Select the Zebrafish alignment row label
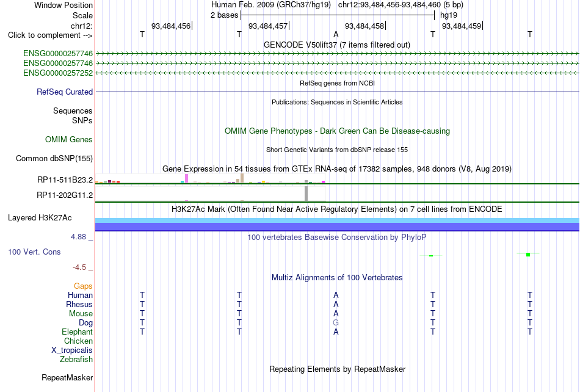 tap(76, 359)
